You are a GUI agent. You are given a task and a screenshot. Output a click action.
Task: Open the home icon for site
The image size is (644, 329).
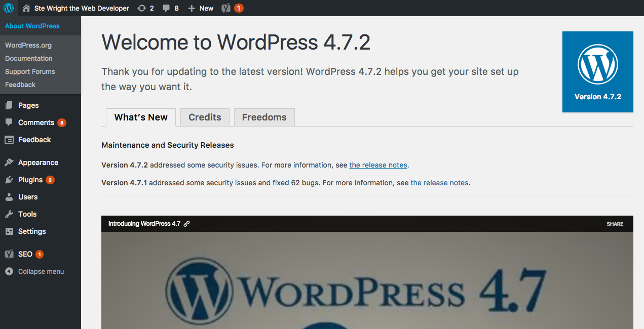(x=26, y=8)
